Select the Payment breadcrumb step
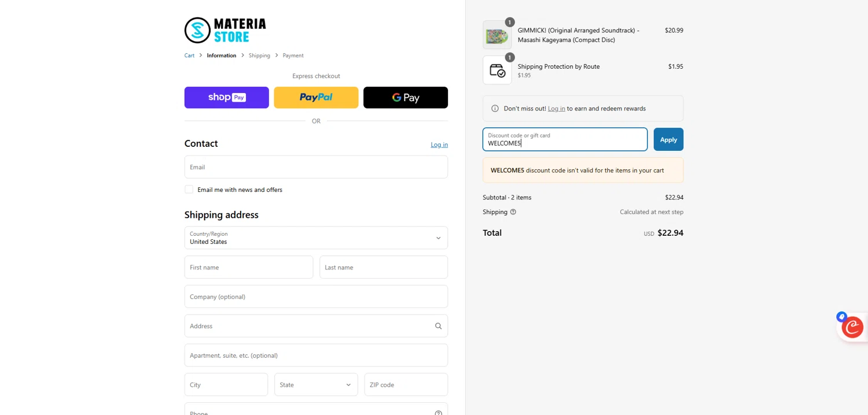This screenshot has height=415, width=868. [293, 55]
